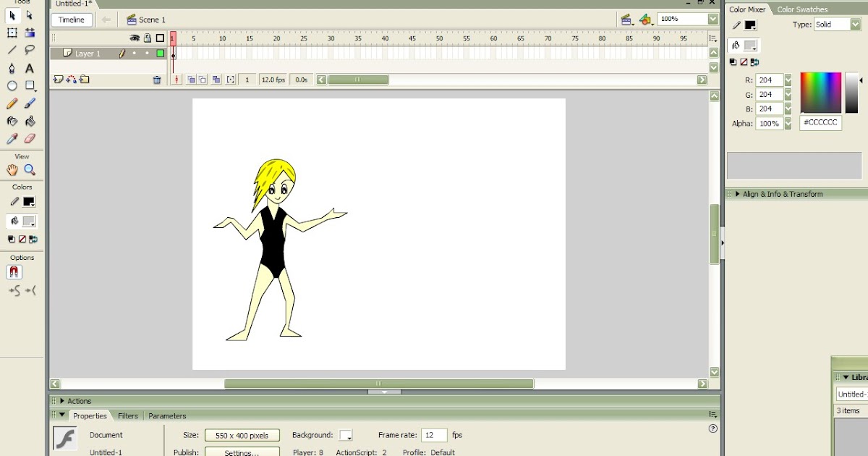The image size is (868, 456).
Task: Toggle Snap to Objects magnet option
Action: (14, 272)
